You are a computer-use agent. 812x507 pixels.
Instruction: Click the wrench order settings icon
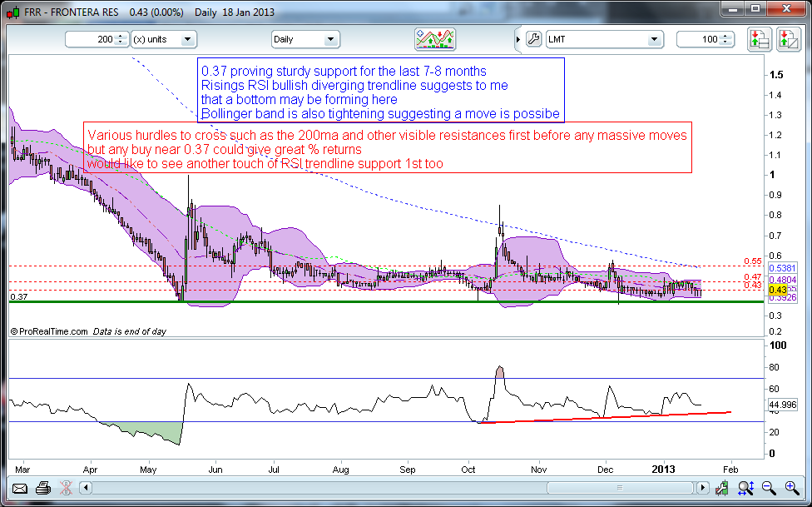coord(534,39)
